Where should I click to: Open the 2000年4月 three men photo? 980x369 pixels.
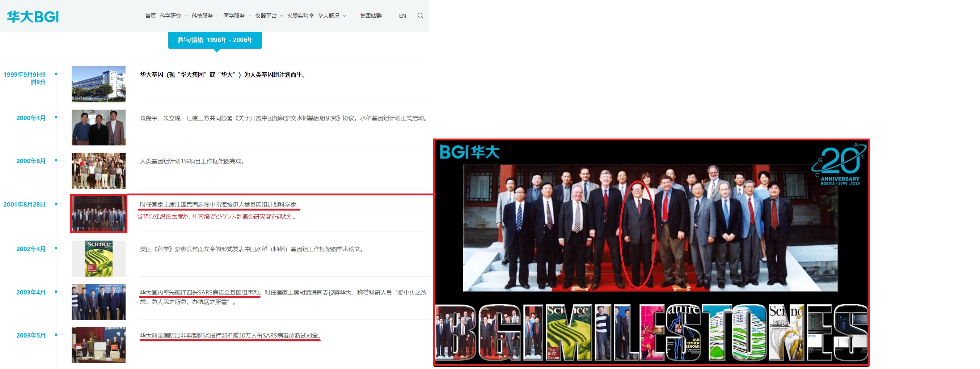coord(98,127)
